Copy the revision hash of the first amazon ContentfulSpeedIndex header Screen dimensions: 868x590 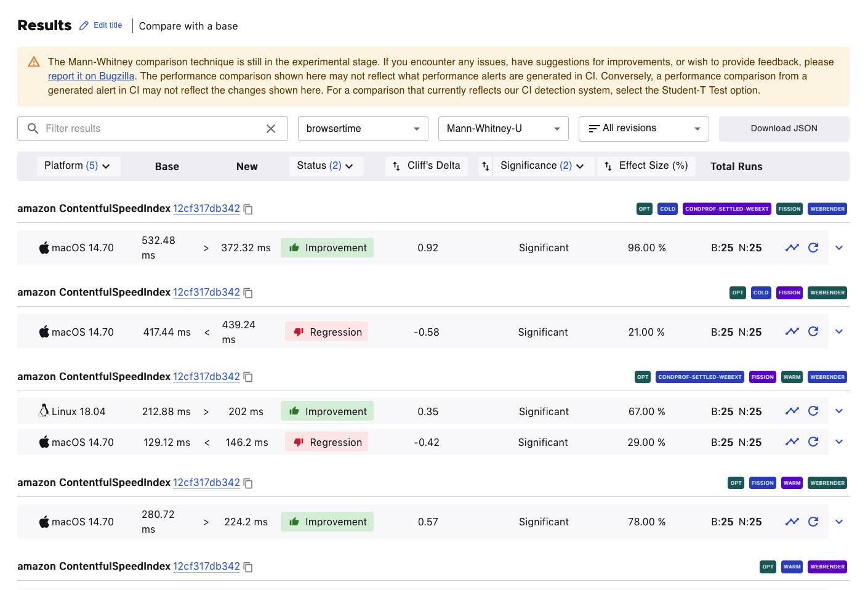pyautogui.click(x=248, y=209)
